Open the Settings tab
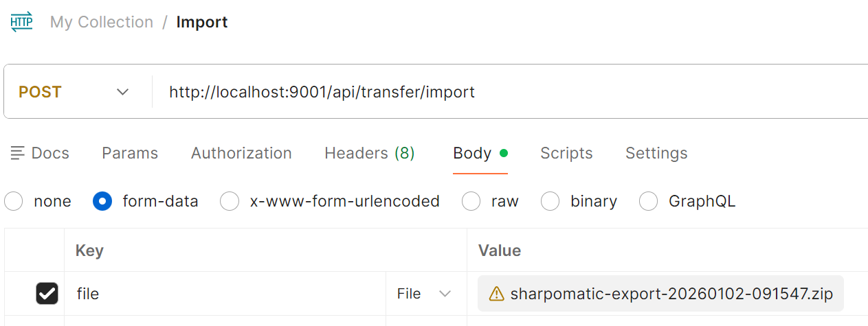The image size is (868, 326). (x=656, y=153)
